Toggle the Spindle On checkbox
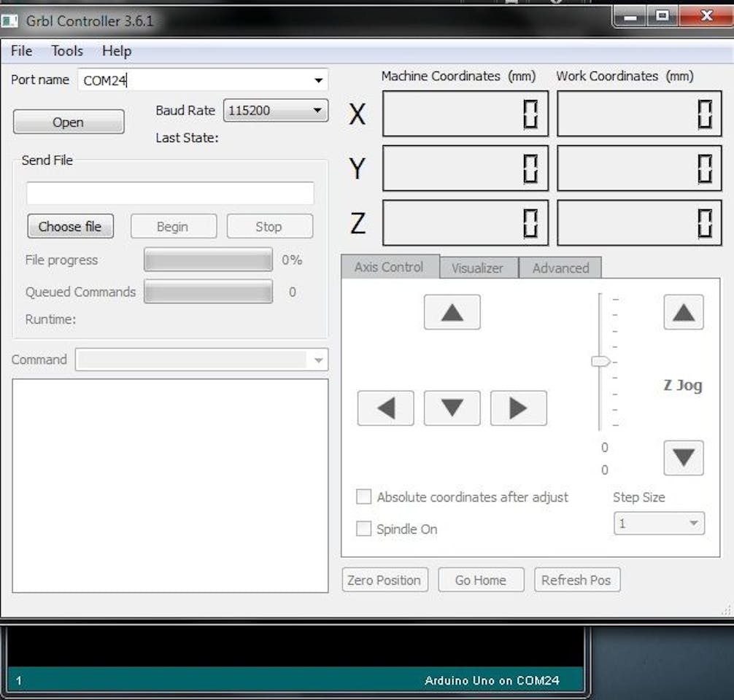 coord(363,529)
